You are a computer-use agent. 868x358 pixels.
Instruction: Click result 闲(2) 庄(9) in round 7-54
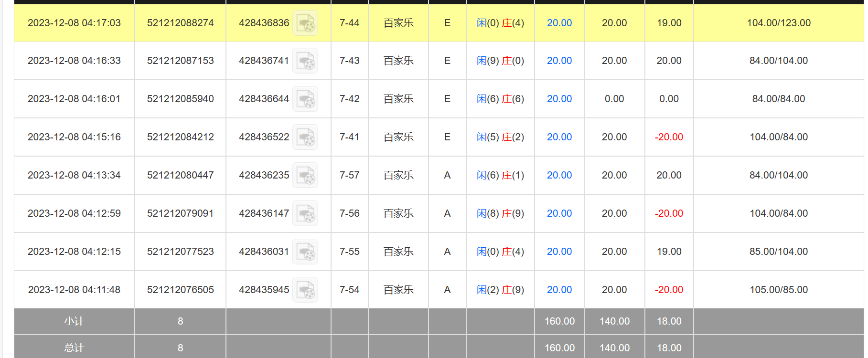(500, 290)
